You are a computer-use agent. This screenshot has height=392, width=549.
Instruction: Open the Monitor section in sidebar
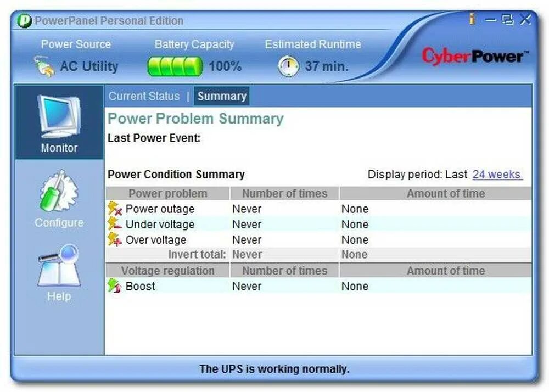click(x=59, y=122)
